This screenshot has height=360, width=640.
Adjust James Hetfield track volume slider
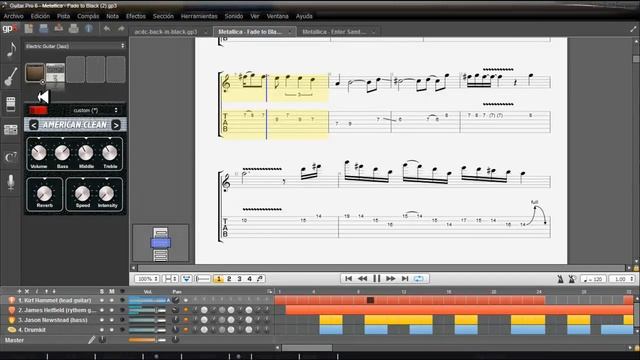pos(147,310)
